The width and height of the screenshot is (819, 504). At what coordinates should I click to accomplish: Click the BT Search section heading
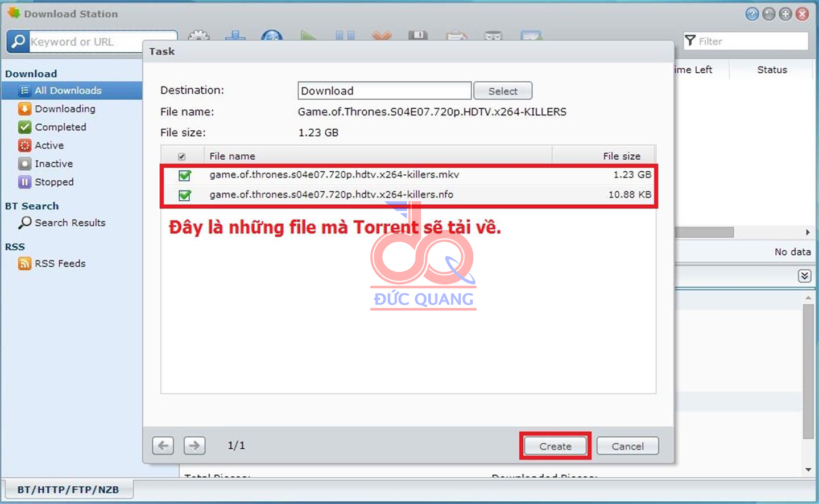pos(32,206)
